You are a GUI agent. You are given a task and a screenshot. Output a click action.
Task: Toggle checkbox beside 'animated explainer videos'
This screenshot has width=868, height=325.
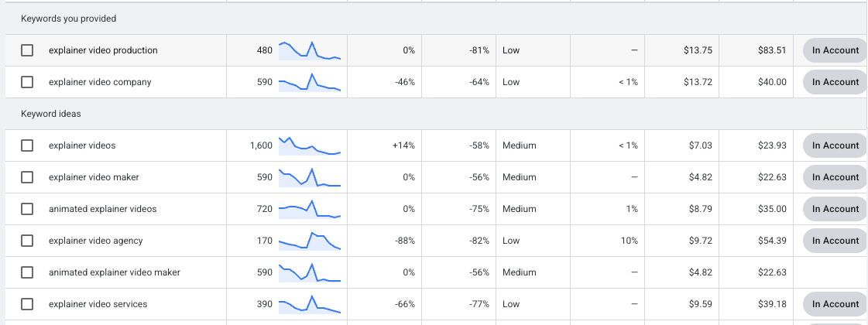[x=27, y=209]
